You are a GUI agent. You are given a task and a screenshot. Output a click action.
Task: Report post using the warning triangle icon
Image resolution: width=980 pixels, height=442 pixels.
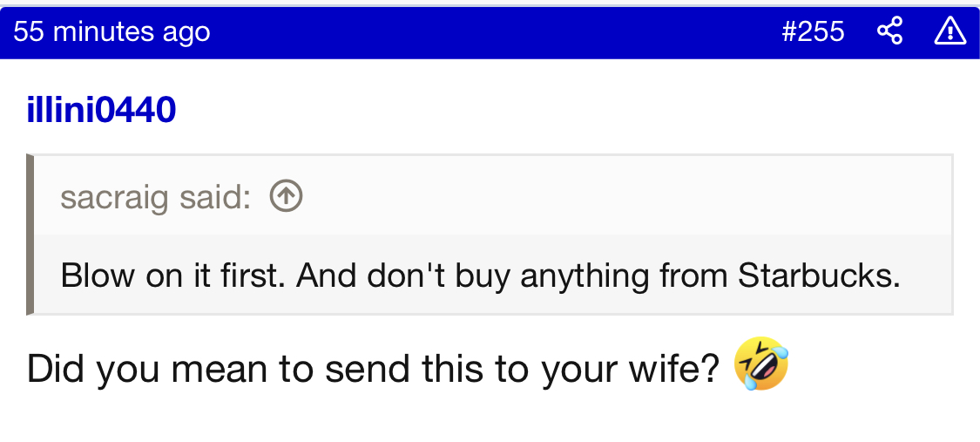point(949,32)
